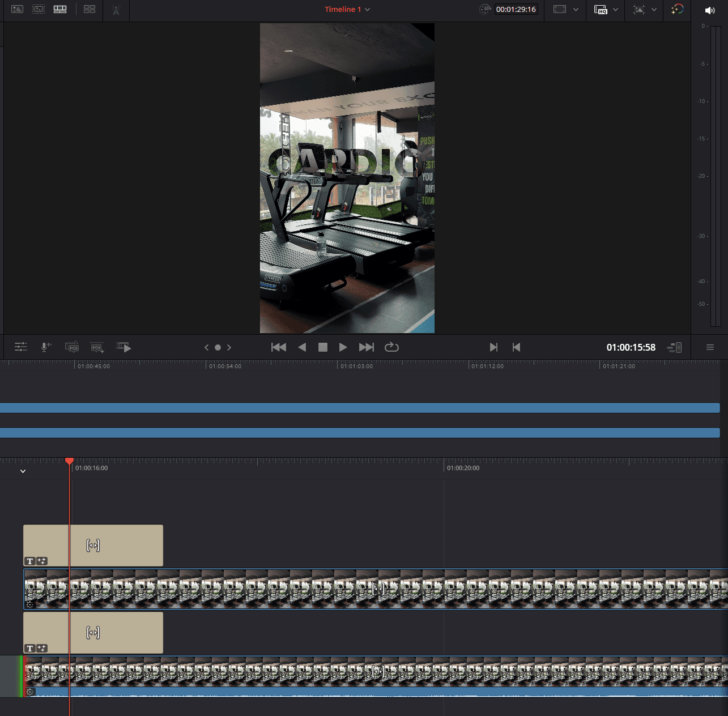The height and width of the screenshot is (716, 728).
Task: Toggle loop playback
Action: pos(391,347)
